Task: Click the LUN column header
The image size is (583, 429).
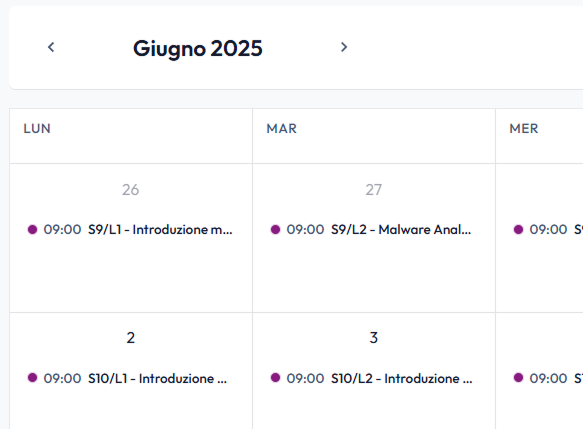Action: click(37, 129)
